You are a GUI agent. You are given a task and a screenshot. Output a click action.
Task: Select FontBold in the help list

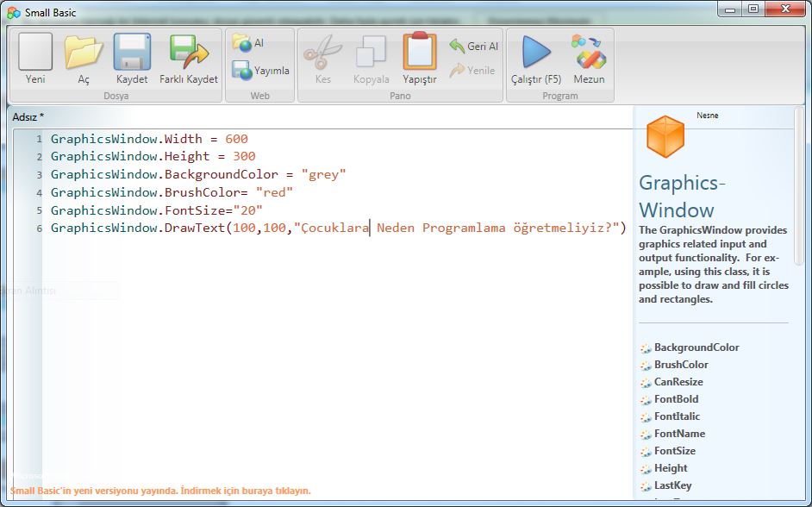pos(677,398)
